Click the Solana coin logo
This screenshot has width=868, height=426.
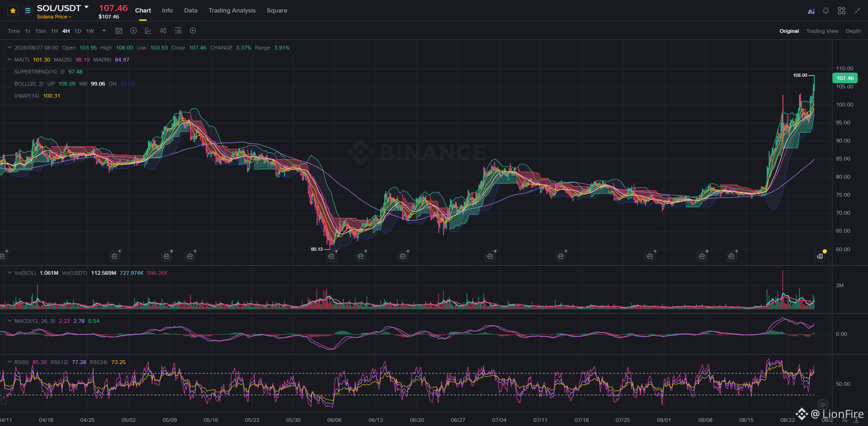tap(28, 11)
